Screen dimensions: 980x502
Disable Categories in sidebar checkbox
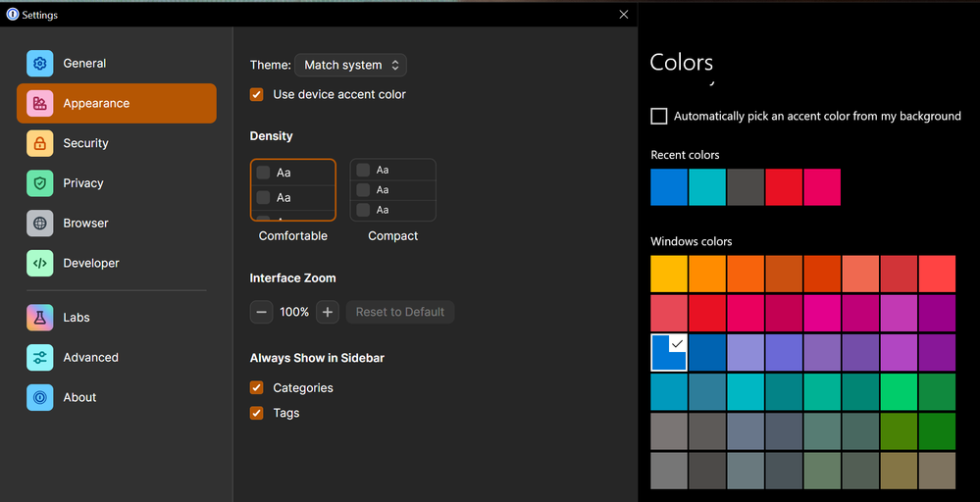click(257, 388)
